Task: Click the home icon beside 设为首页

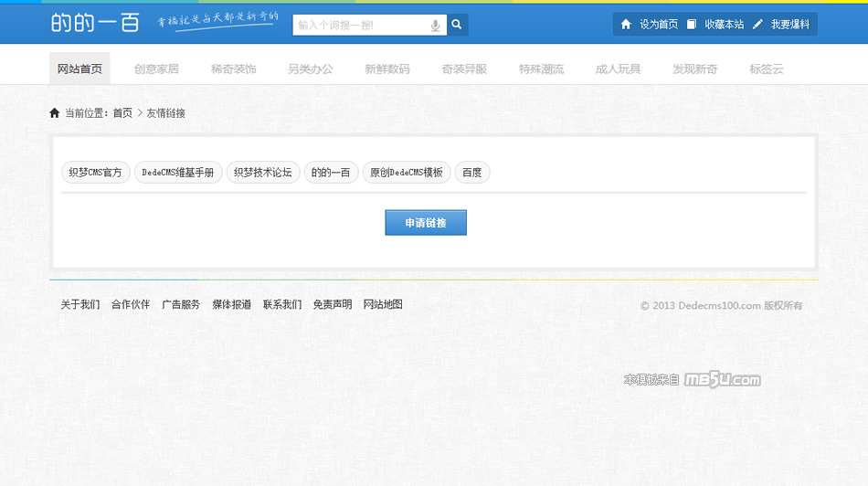Action: pyautogui.click(x=626, y=25)
